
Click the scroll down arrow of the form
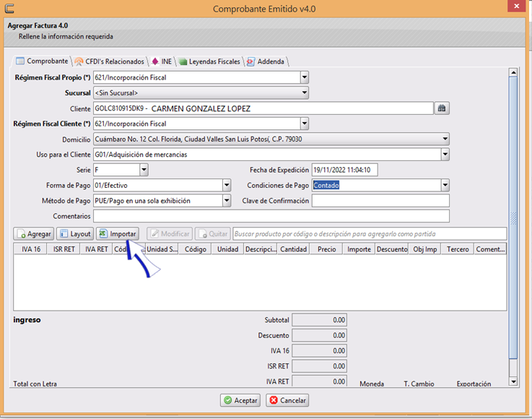coord(513,381)
